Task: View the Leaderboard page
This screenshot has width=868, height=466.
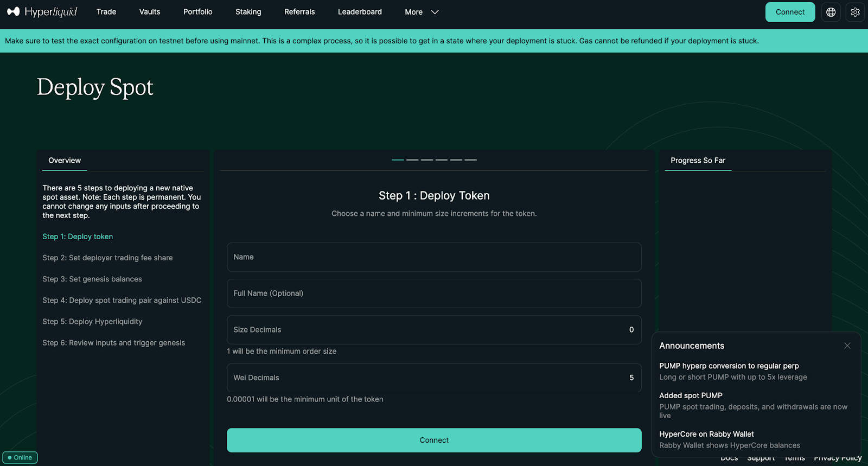Action: click(x=360, y=11)
